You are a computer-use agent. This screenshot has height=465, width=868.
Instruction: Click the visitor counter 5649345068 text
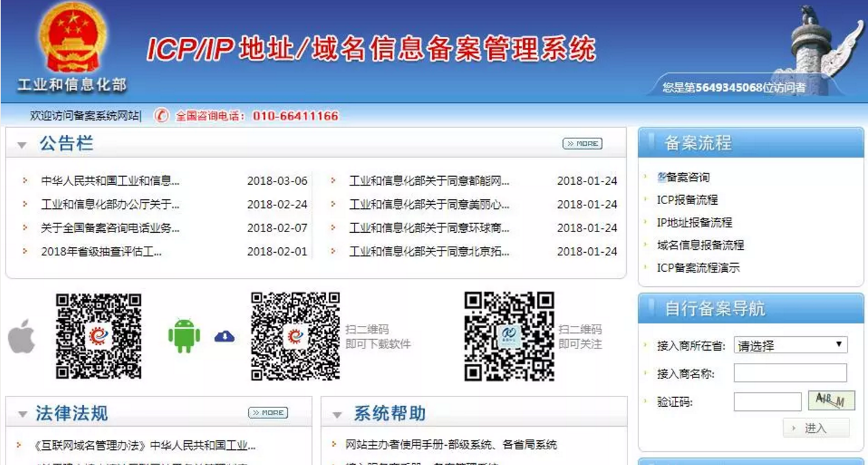click(729, 88)
